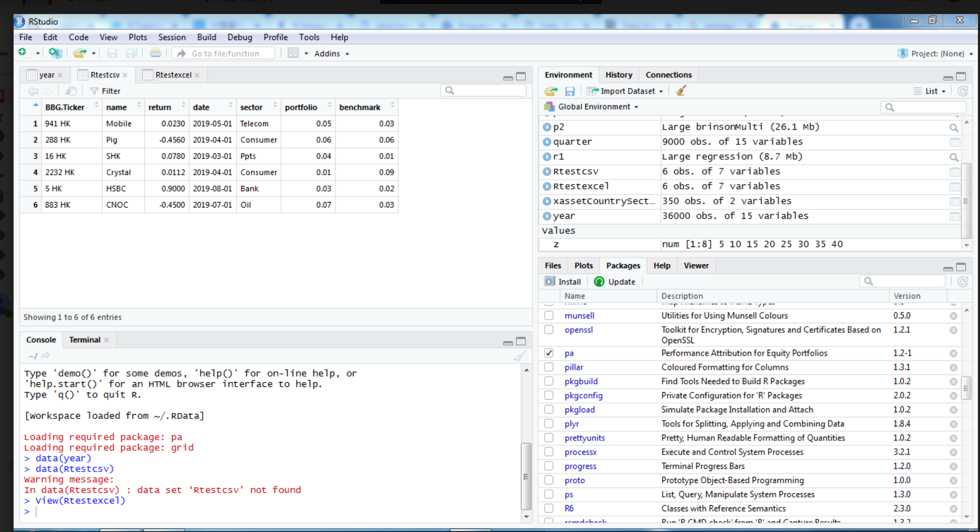Check the plyr package checkbox

coord(549,424)
